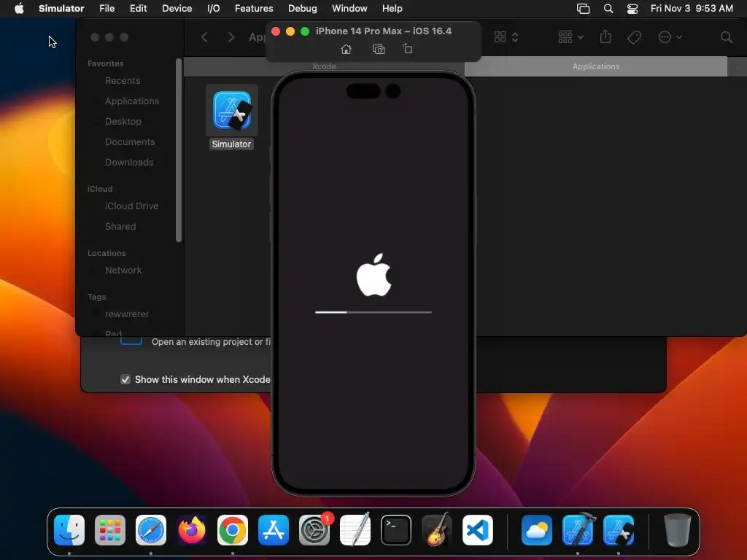Click the simulator boot progress bar
747x560 pixels.
tap(373, 312)
